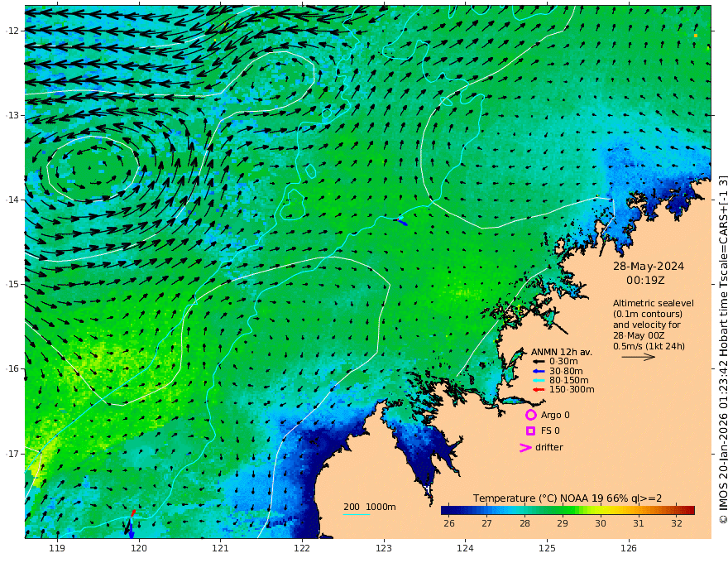The image size is (728, 563).
Task: Click the blue mooring arrow near 123°E 14°S
Action: tap(404, 224)
